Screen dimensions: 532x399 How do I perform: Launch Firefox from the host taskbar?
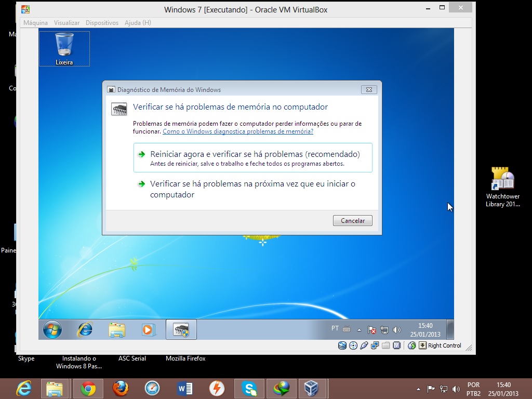coord(121,389)
